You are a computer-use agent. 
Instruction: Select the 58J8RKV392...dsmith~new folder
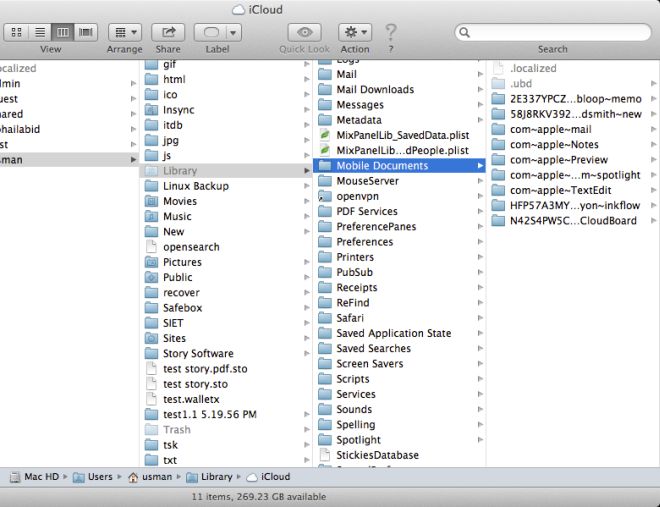click(573, 114)
